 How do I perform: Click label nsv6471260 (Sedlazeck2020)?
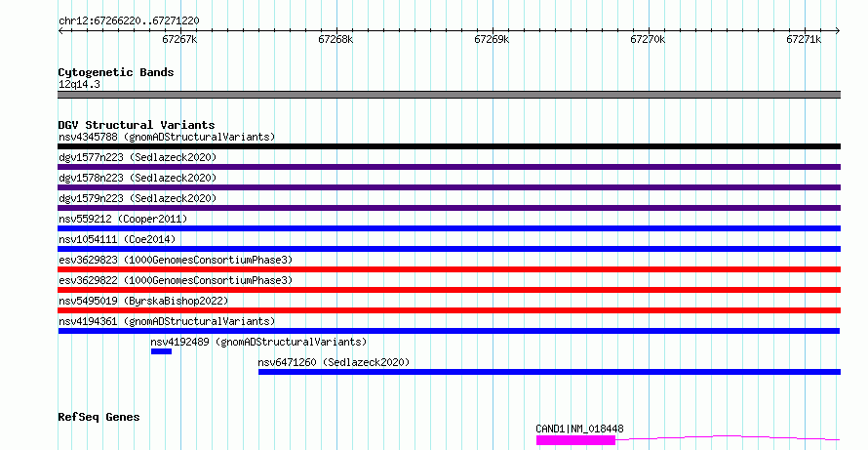coord(334,362)
